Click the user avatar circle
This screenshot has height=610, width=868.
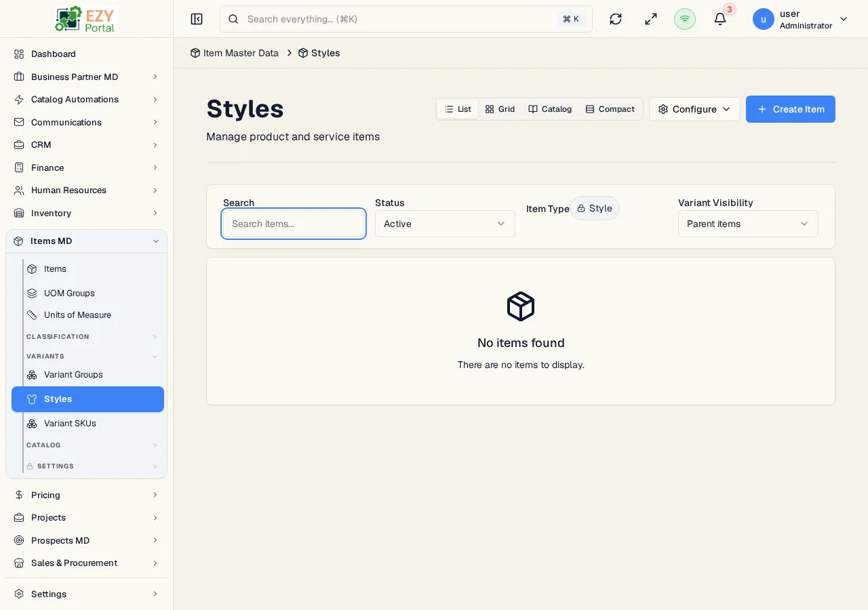[764, 19]
